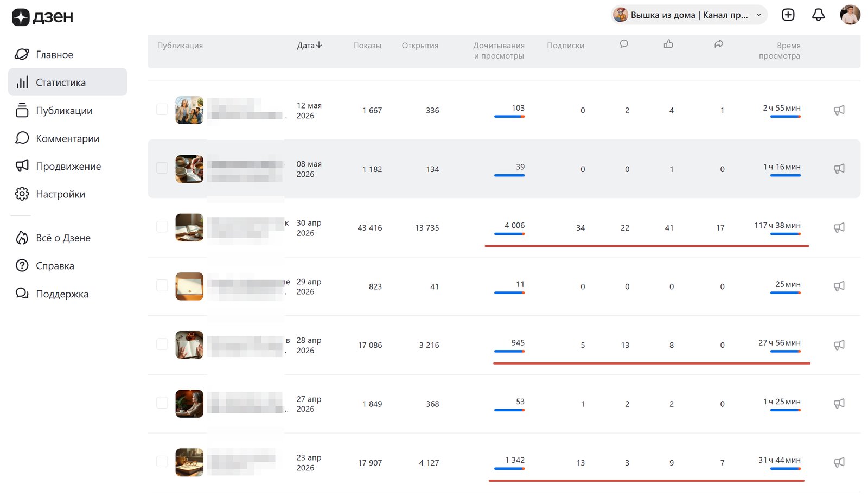This screenshot has width=868, height=497.
Task: Promote the 30 апр publication megaphone icon
Action: (839, 227)
